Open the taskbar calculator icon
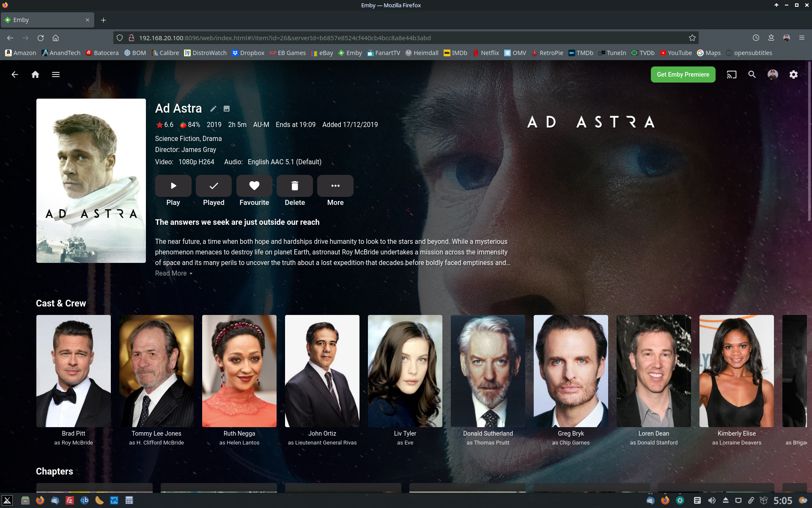The image size is (812, 508). pyautogui.click(x=129, y=500)
